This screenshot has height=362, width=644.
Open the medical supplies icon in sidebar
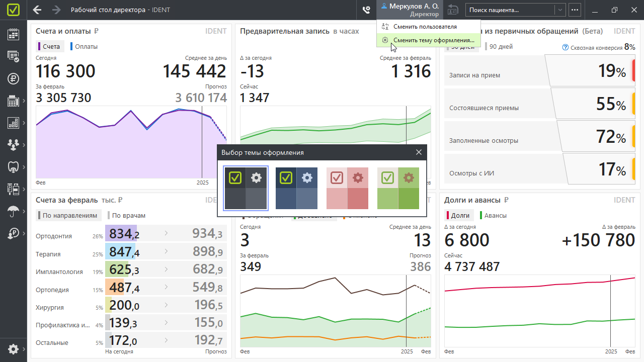13,189
